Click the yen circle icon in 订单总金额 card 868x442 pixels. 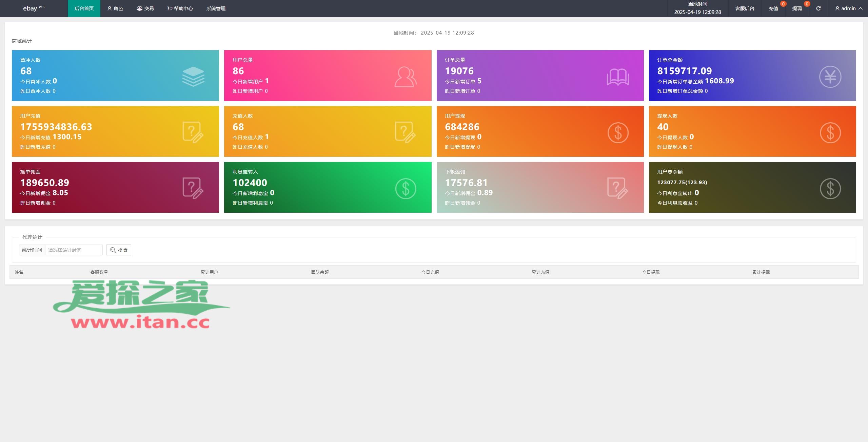[x=830, y=77]
